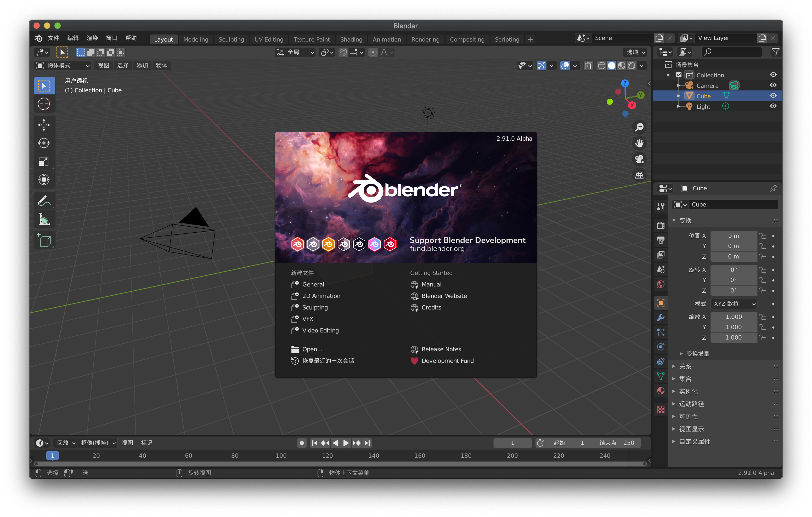Switch to the Modeling workspace tab
The height and width of the screenshot is (517, 812).
[196, 39]
